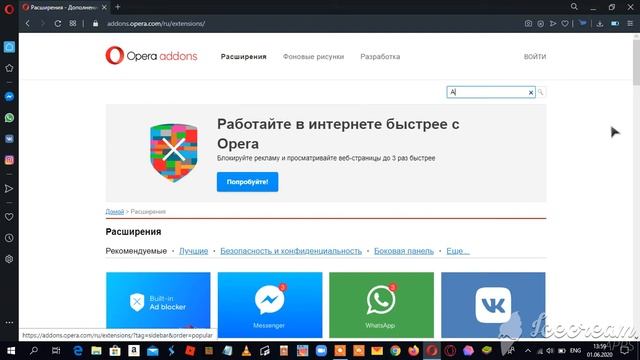Open volume control in system tray

click(550, 351)
